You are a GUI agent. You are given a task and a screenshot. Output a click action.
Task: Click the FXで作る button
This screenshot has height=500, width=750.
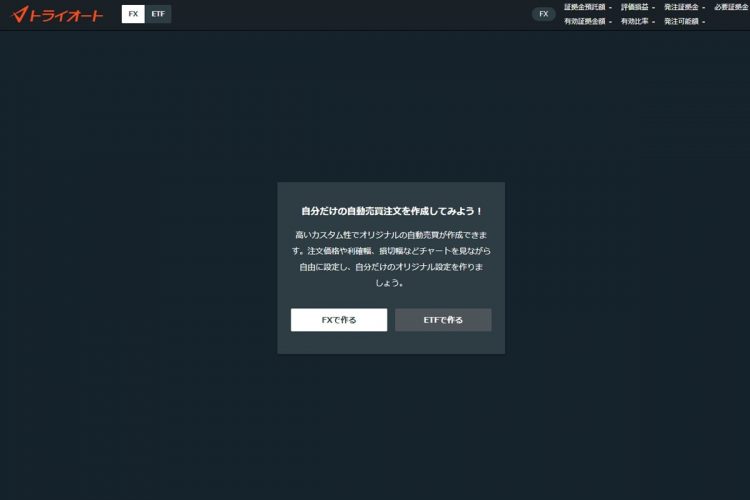point(339,320)
